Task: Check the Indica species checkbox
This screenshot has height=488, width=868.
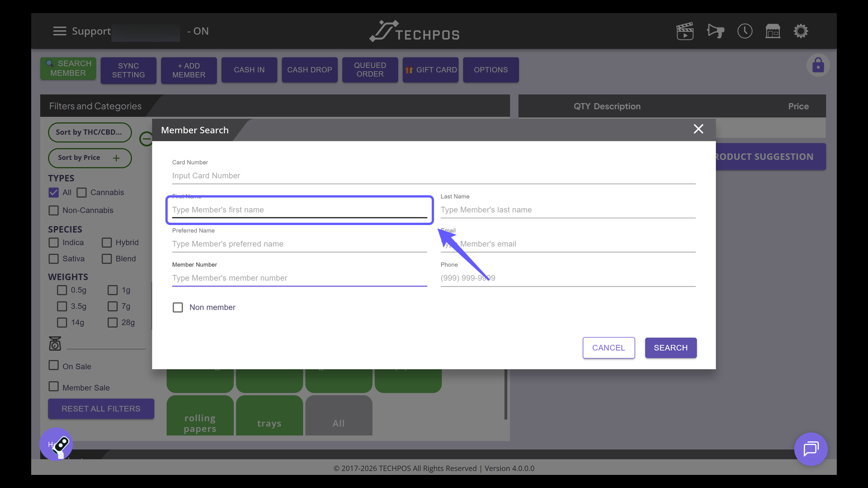Action: coord(53,242)
